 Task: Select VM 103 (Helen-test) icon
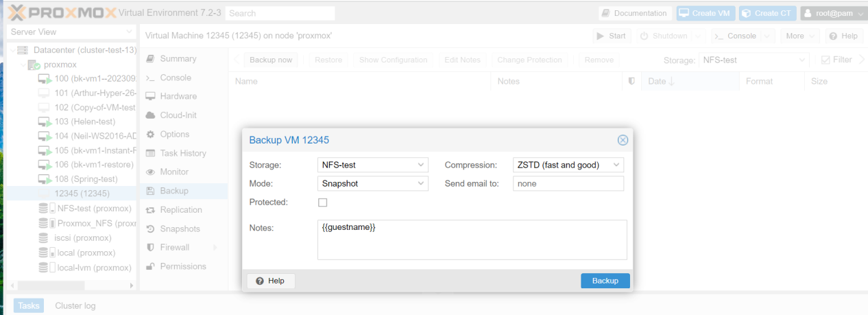[45, 121]
